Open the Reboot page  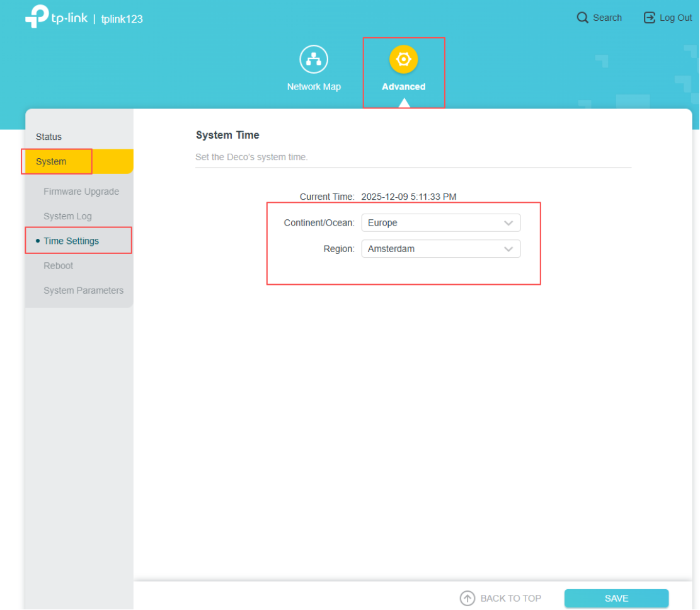[x=59, y=266]
